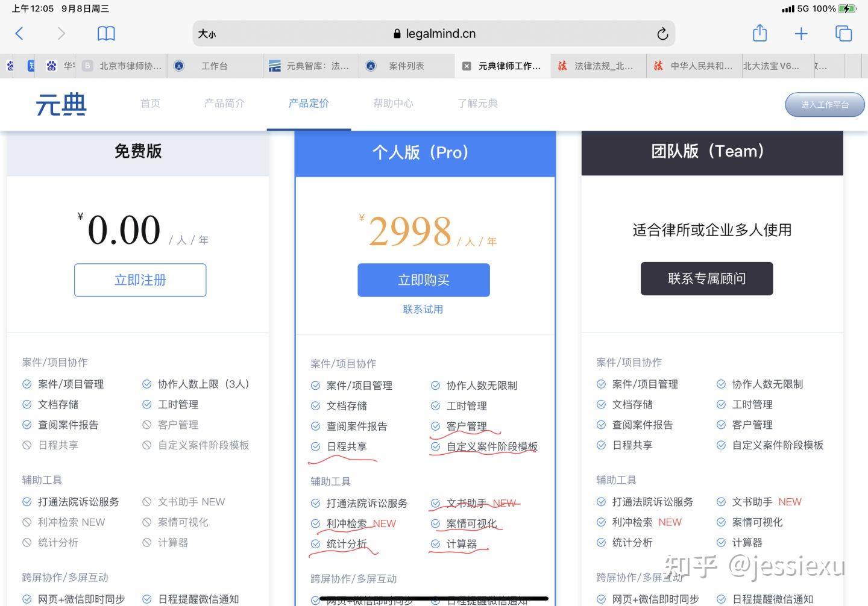868x606 pixels.
Task: Click the 0.00 price in free plan
Action: click(x=124, y=230)
